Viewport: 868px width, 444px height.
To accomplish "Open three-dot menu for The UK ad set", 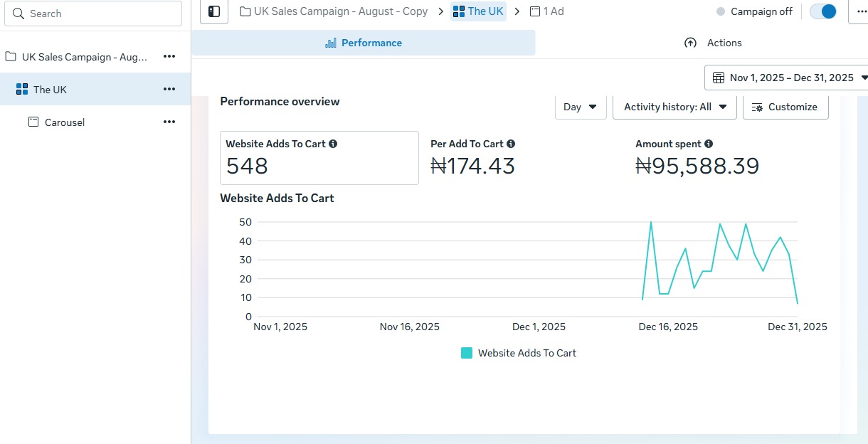I will click(x=169, y=89).
